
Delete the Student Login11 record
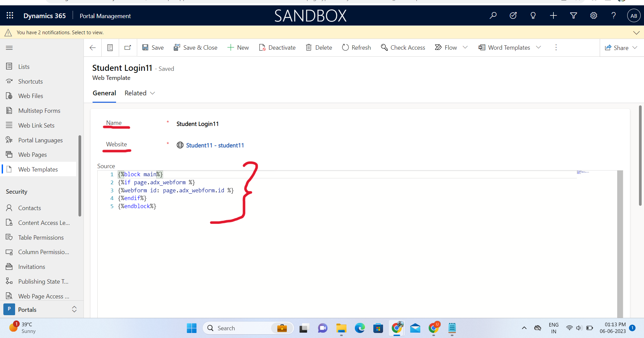pyautogui.click(x=319, y=48)
